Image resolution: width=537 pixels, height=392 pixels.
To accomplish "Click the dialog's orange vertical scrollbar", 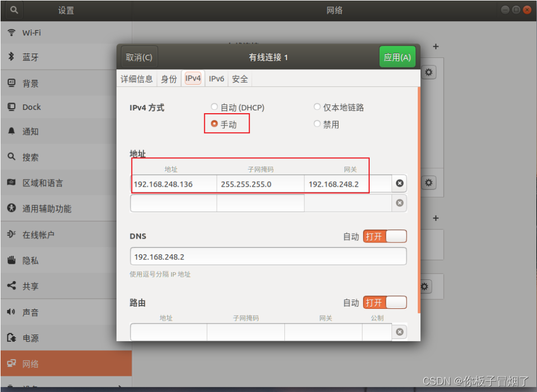I will coord(419,200).
